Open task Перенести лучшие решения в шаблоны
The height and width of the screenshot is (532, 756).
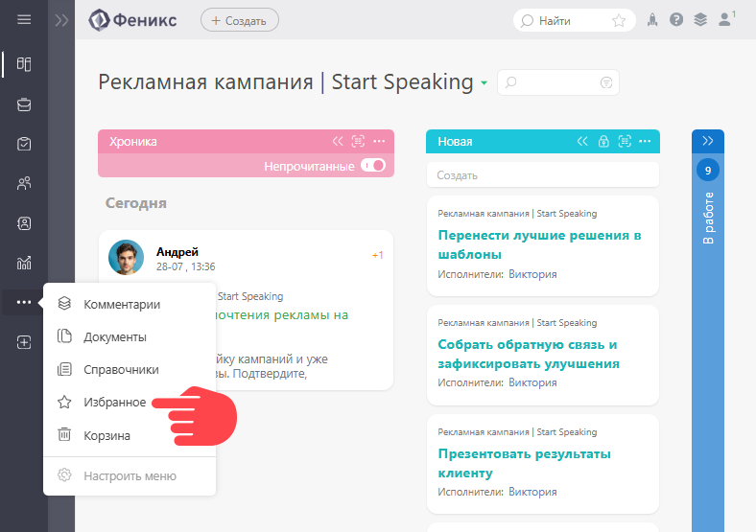[539, 244]
